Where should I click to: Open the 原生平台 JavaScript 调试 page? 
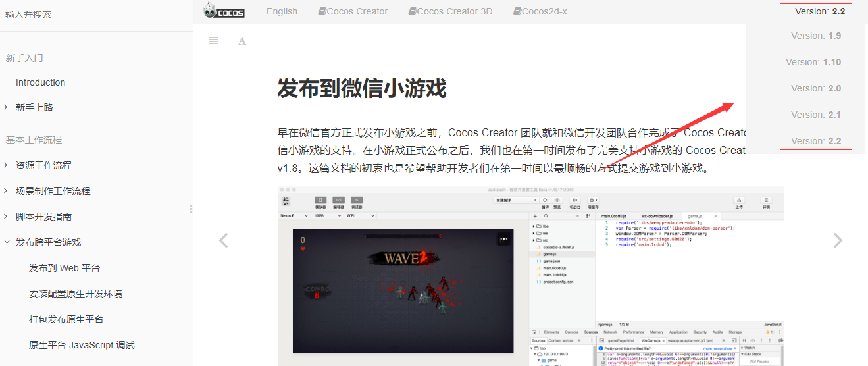click(x=82, y=345)
